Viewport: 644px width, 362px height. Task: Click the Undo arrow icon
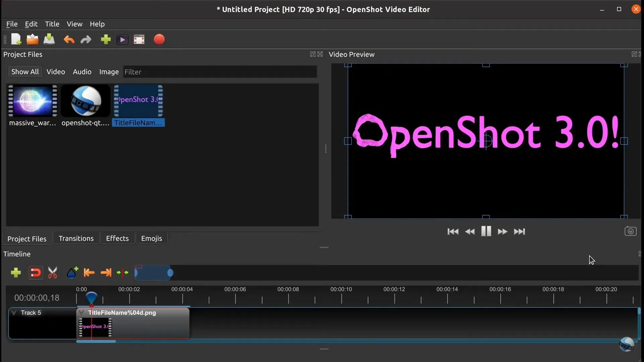(69, 40)
